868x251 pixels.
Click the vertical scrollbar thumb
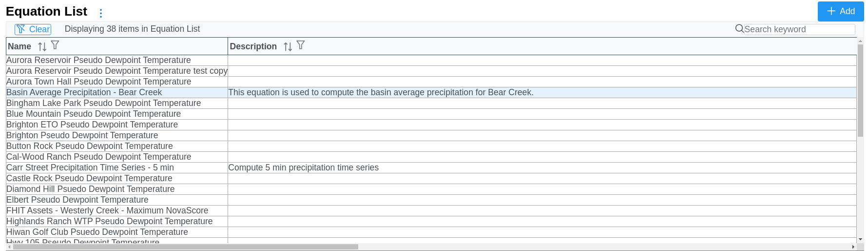[x=860, y=90]
